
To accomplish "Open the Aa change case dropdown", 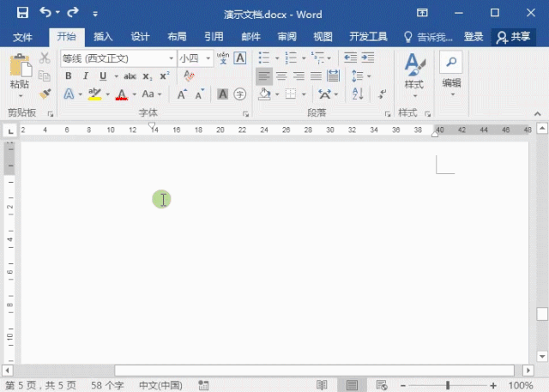I will tap(152, 93).
